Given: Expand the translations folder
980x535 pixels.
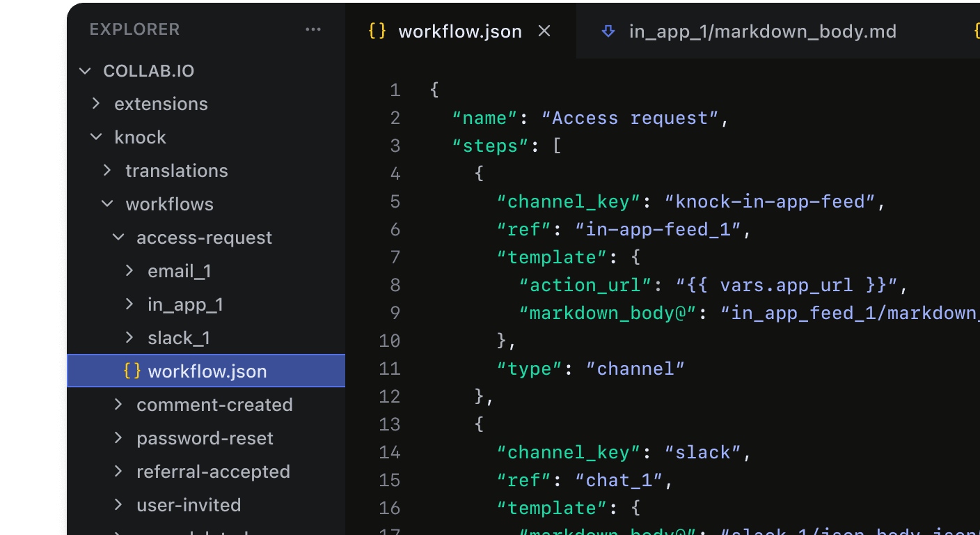Looking at the screenshot, I should click(106, 170).
